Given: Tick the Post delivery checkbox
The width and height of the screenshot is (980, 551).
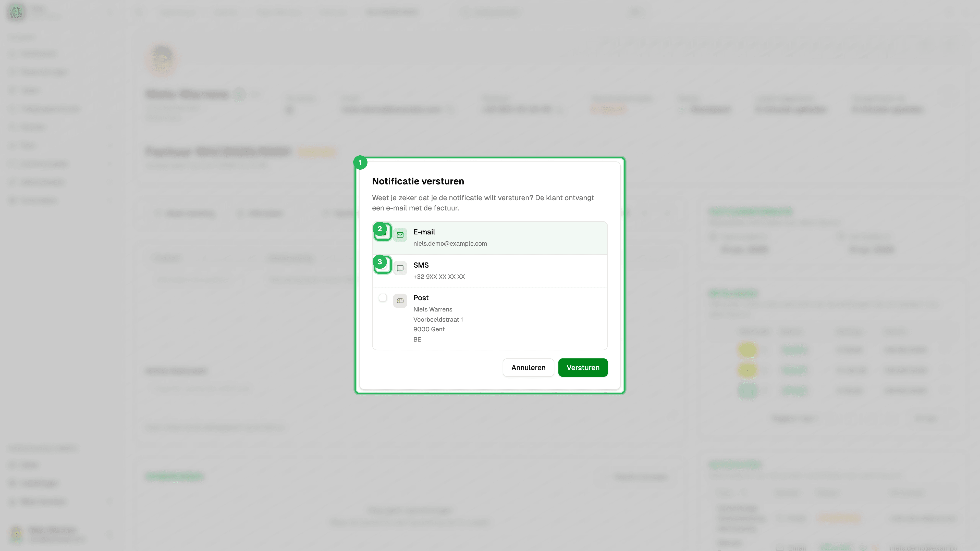Looking at the screenshot, I should [383, 298].
